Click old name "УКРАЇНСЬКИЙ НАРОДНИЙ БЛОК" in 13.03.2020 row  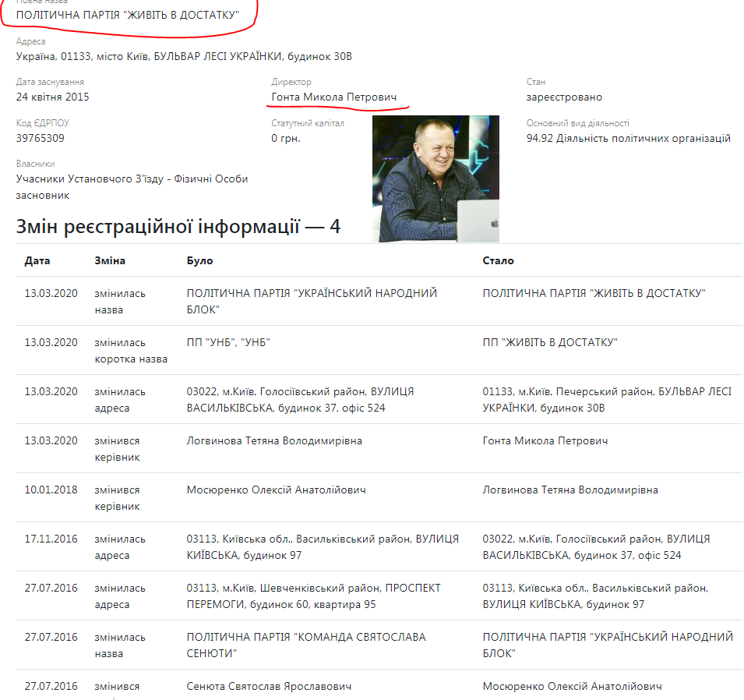coord(312,301)
